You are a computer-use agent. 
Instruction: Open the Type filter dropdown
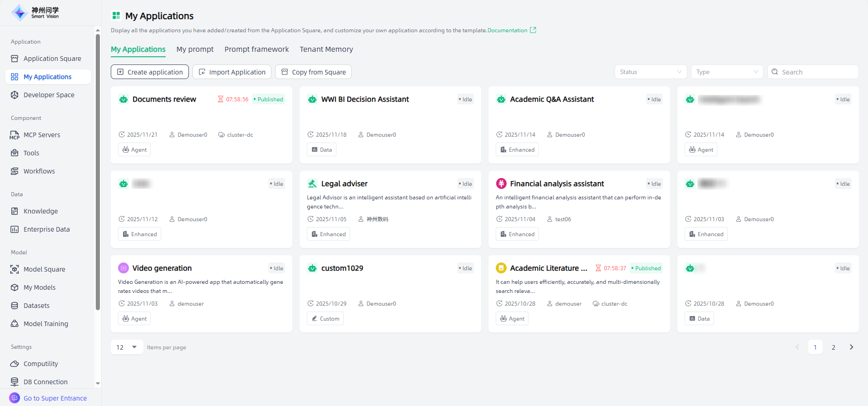pos(727,72)
